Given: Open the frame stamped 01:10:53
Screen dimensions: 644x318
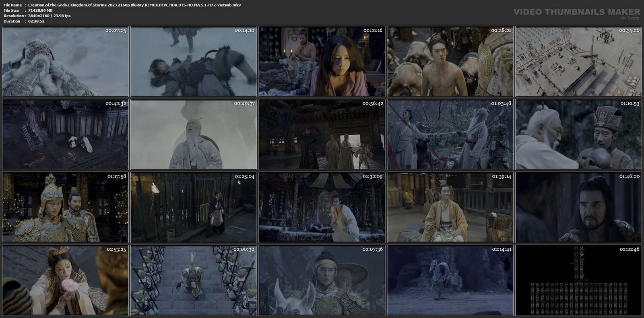Looking at the screenshot, I should point(579,134).
